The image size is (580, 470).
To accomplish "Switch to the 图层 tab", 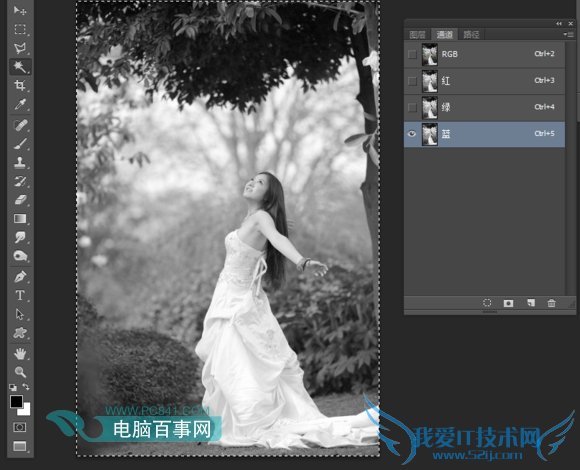I will click(x=418, y=34).
